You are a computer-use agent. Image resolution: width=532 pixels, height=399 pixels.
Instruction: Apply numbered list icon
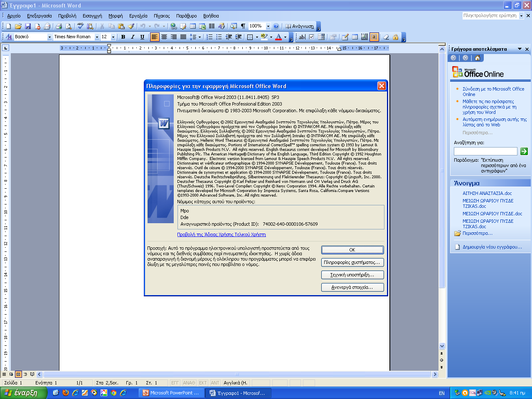(x=209, y=37)
